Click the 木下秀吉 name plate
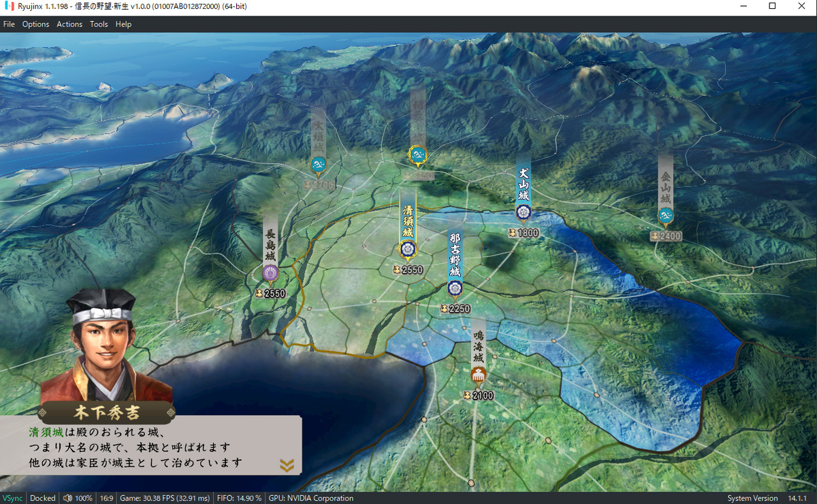This screenshot has height=504, width=817. (x=107, y=412)
